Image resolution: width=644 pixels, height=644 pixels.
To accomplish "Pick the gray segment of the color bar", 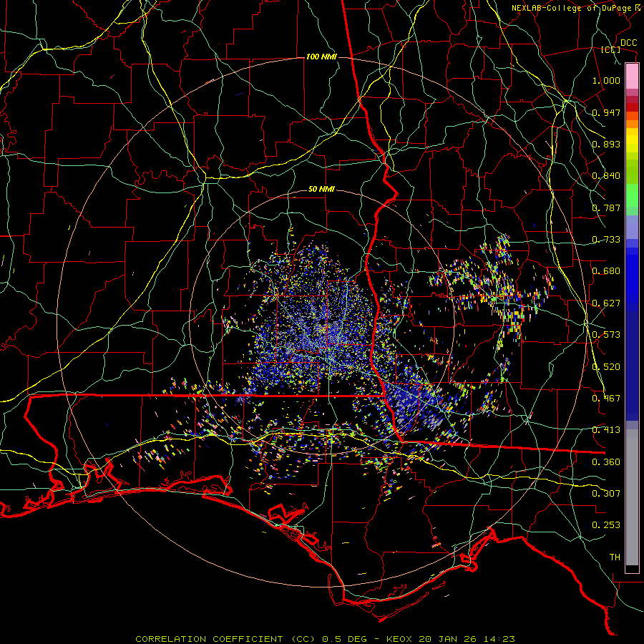I will (x=632, y=497).
